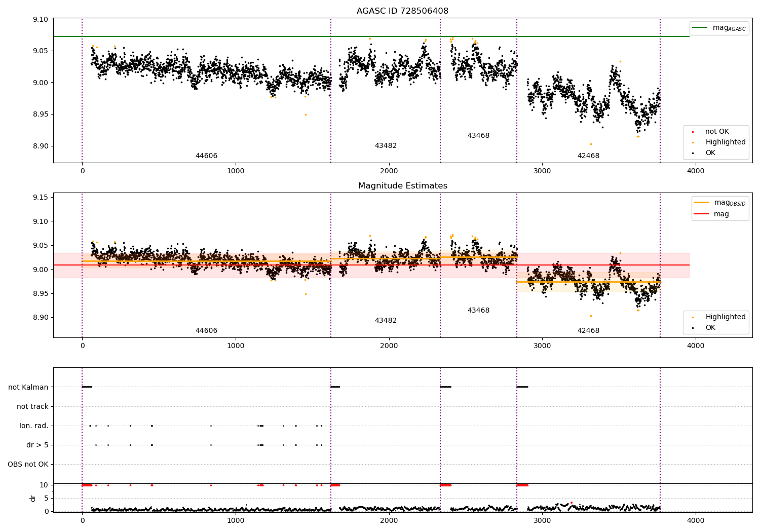Click the 3000 x-axis tick on middle plot

pos(542,346)
